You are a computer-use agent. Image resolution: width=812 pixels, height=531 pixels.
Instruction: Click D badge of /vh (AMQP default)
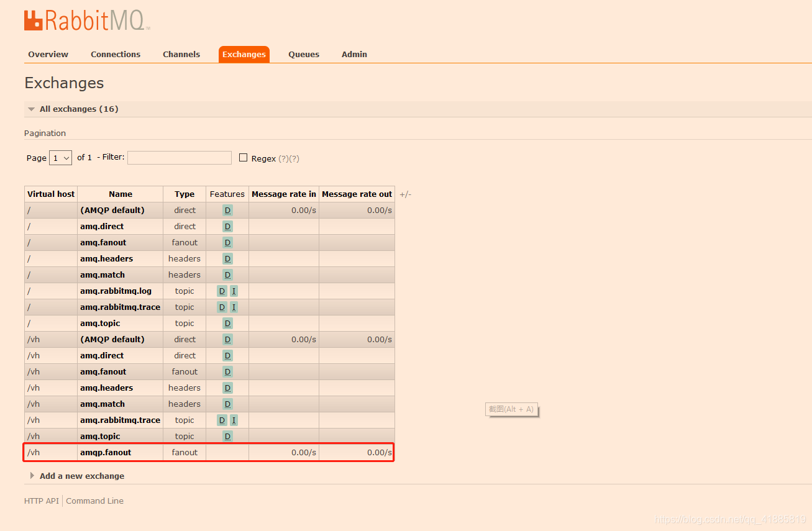coord(227,340)
